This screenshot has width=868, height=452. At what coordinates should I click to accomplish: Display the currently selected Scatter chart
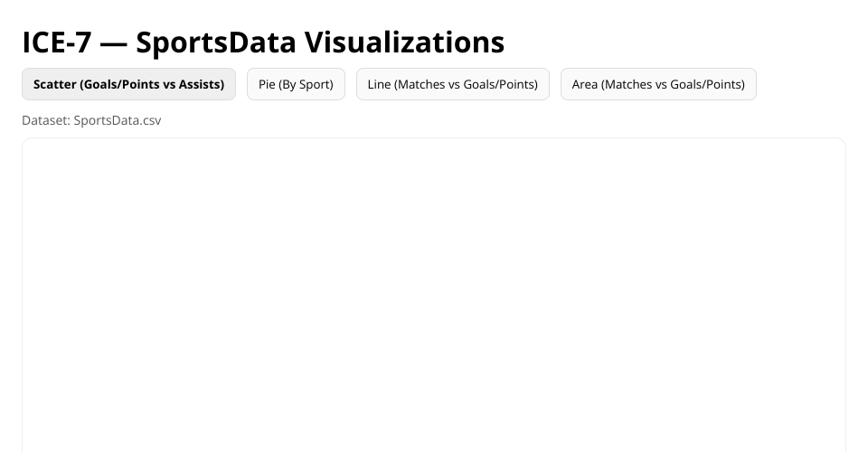pyautogui.click(x=128, y=84)
